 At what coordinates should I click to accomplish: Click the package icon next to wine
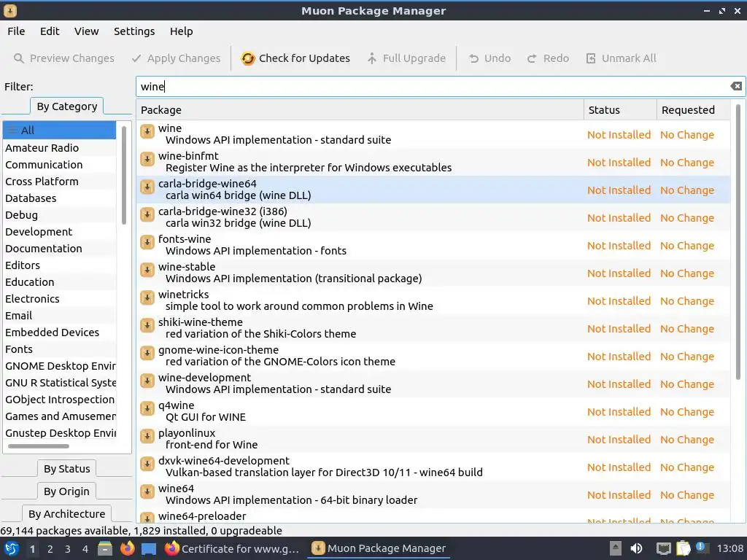click(x=147, y=131)
